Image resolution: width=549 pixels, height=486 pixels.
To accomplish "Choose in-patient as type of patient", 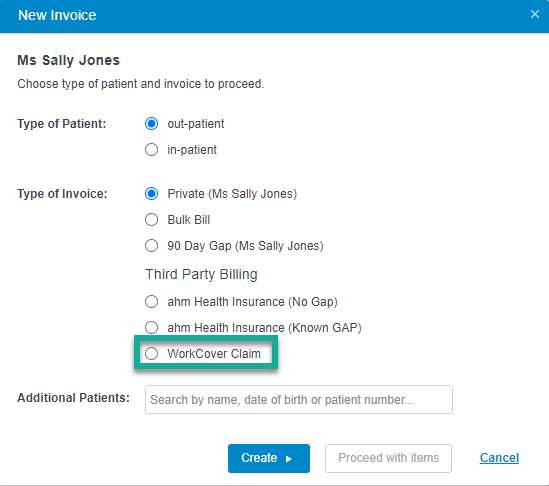I will (151, 150).
